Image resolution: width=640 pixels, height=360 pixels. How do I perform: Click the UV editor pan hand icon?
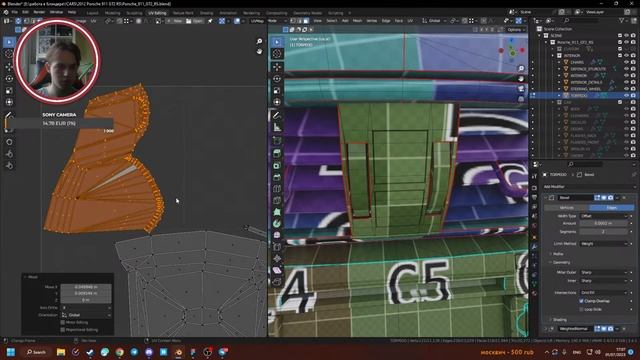(x=259, y=51)
